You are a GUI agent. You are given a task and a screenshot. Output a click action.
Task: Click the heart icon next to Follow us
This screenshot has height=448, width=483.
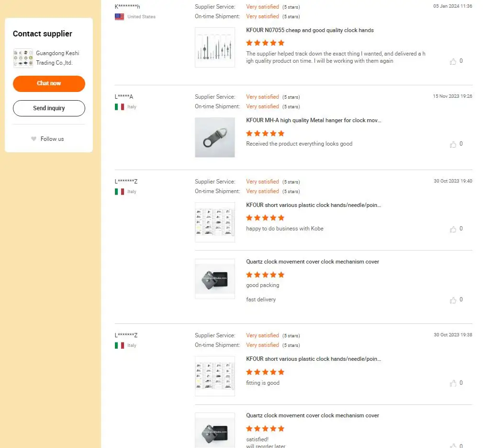[34, 139]
